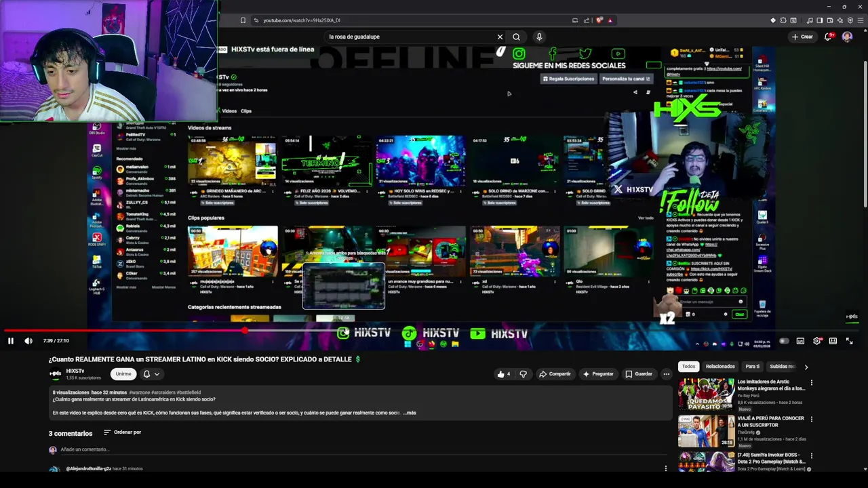Open options for VIAJÉ A PERÚ video
The image size is (868, 488).
811,420
